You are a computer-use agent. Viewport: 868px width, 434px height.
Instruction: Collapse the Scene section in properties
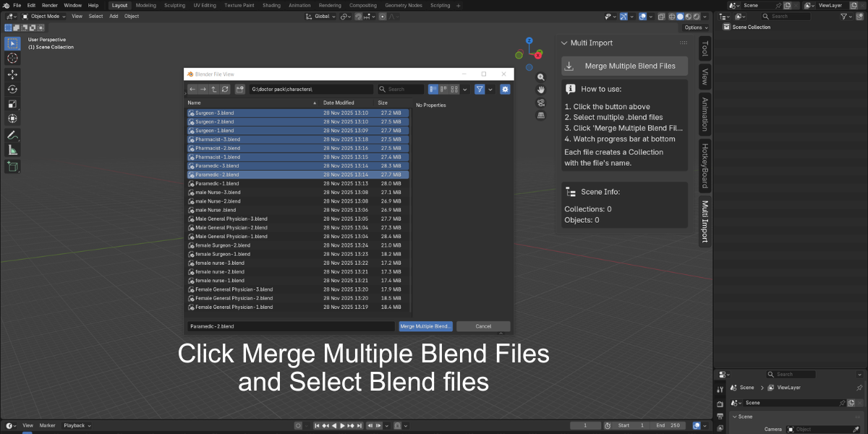(734, 417)
